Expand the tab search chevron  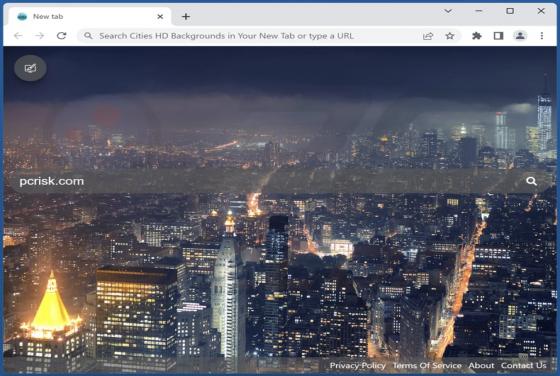[x=448, y=11]
